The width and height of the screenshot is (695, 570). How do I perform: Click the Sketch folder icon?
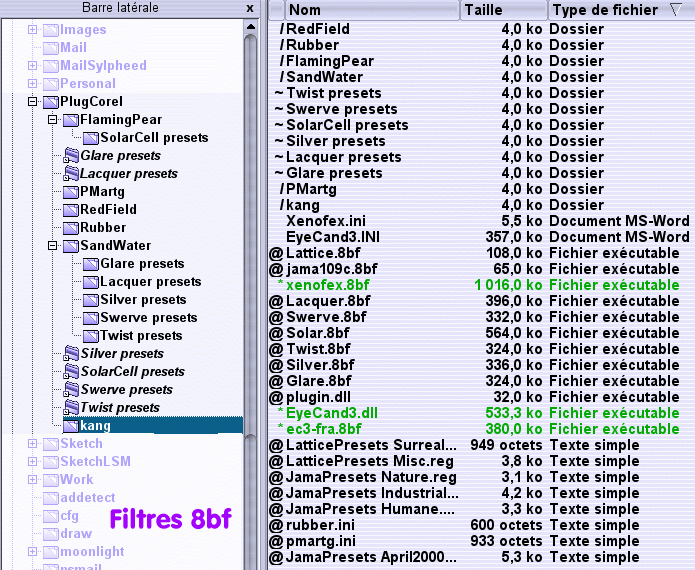pyautogui.click(x=51, y=444)
